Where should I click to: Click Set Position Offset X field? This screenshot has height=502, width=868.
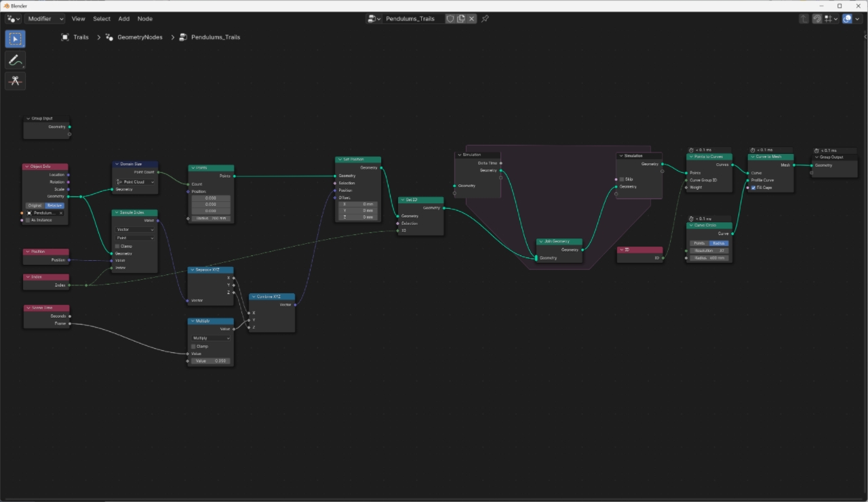pos(358,204)
